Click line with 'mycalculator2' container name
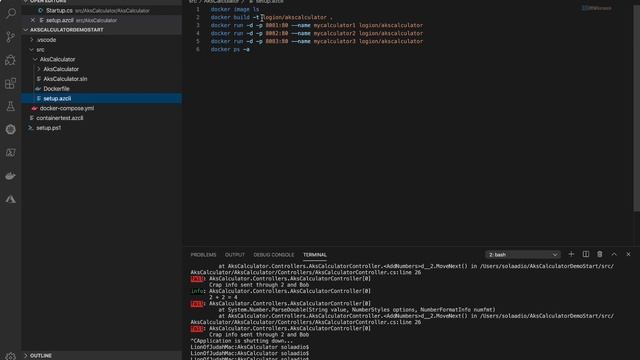This screenshot has height=360, width=640. 317,33
